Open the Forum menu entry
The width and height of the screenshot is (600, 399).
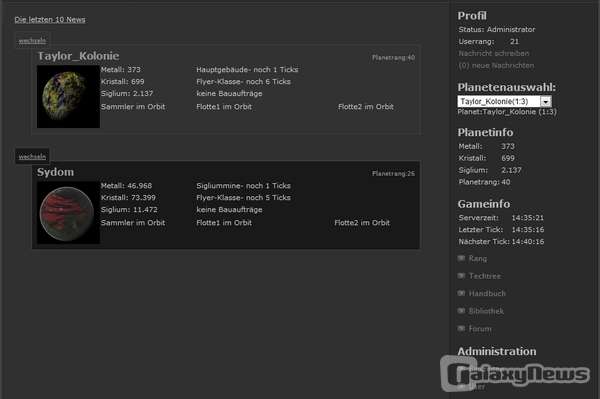click(480, 329)
